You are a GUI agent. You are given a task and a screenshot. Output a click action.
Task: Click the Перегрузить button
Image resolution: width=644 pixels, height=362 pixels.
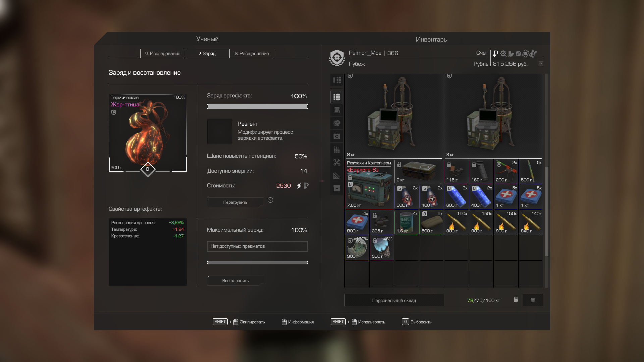pyautogui.click(x=235, y=202)
